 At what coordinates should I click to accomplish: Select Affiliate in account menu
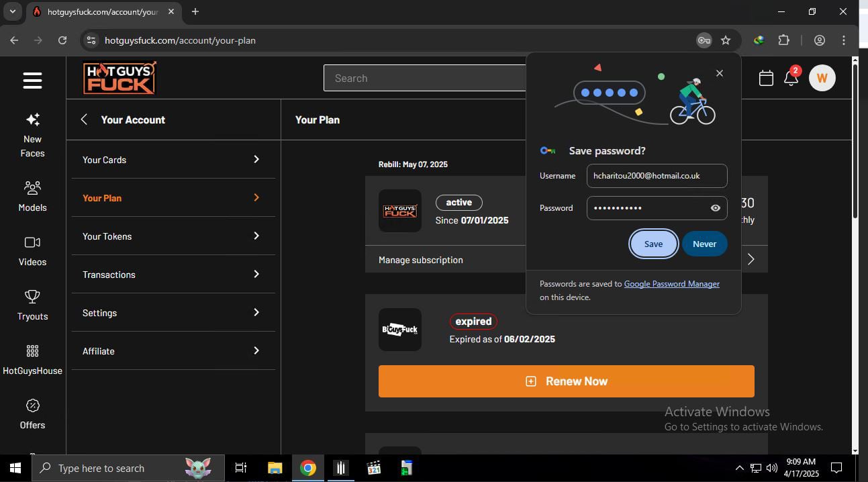[173, 351]
